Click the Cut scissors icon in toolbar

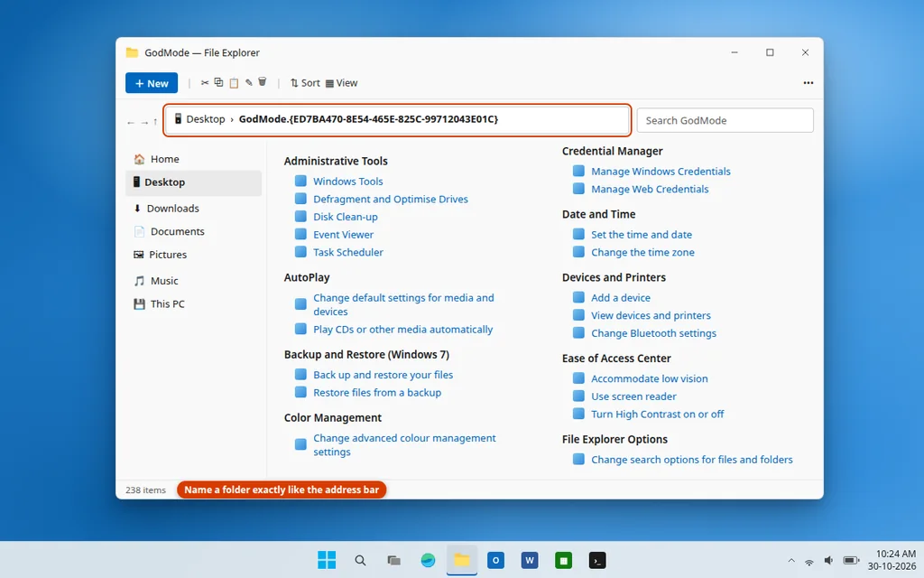[205, 82]
